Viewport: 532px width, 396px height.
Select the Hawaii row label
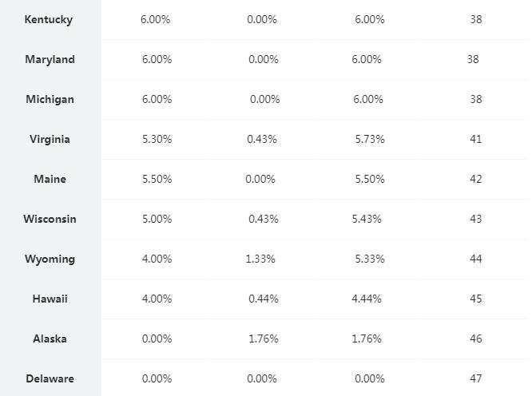50,299
